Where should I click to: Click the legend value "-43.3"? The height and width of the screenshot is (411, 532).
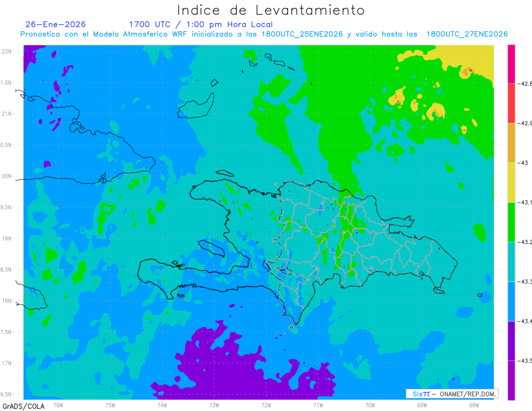524,282
